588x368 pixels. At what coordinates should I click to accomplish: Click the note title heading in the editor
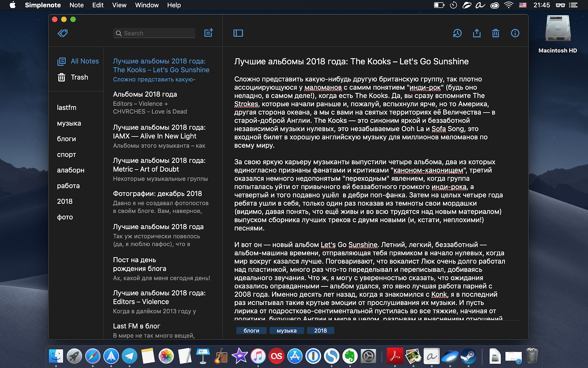[x=351, y=61]
